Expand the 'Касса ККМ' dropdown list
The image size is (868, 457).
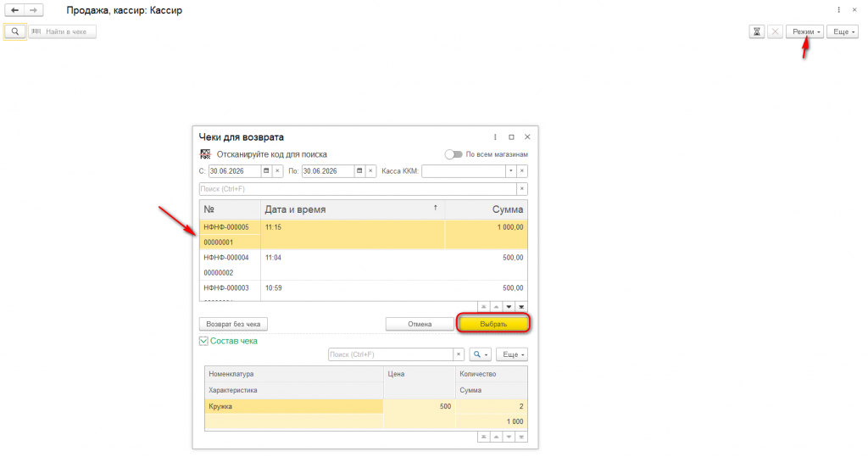510,171
